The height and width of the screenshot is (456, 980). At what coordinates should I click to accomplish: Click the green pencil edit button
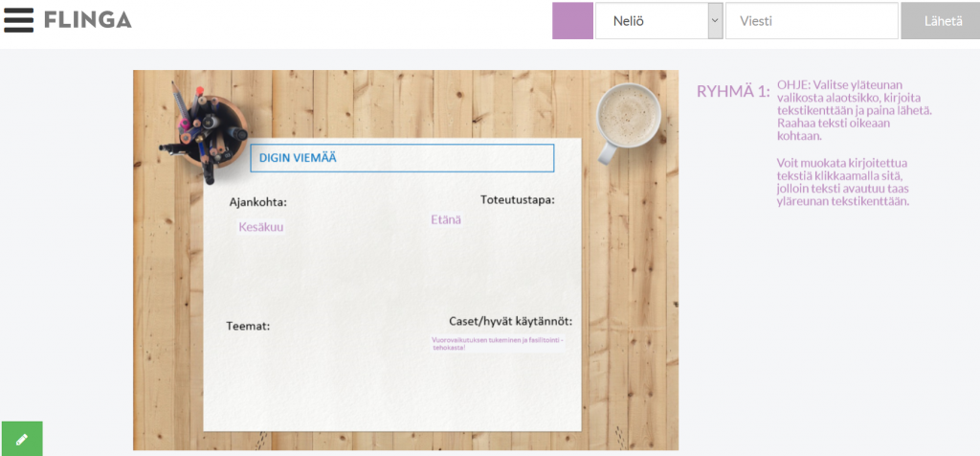click(21, 439)
